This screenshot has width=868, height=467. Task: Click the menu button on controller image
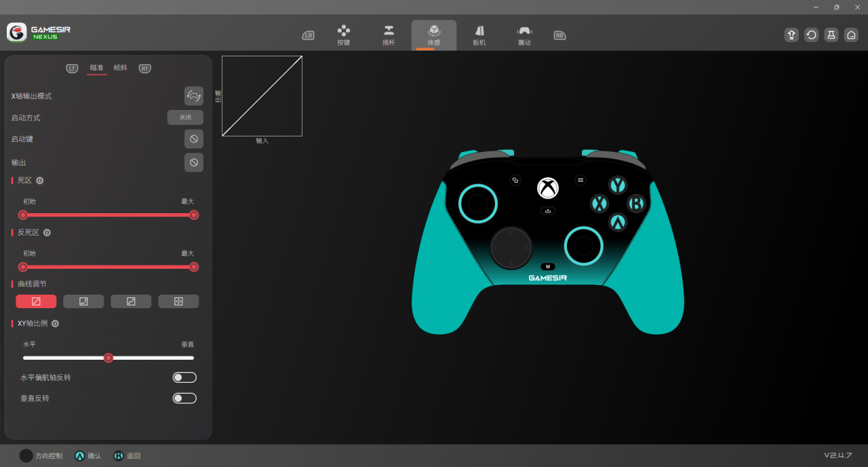[x=580, y=180]
